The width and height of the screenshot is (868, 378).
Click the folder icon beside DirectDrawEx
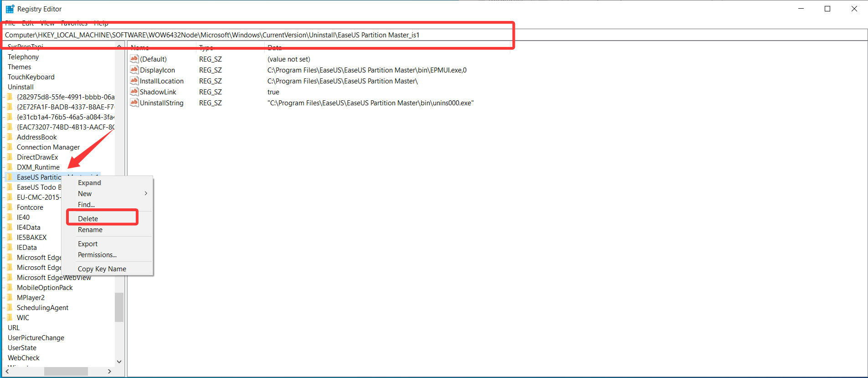point(10,157)
